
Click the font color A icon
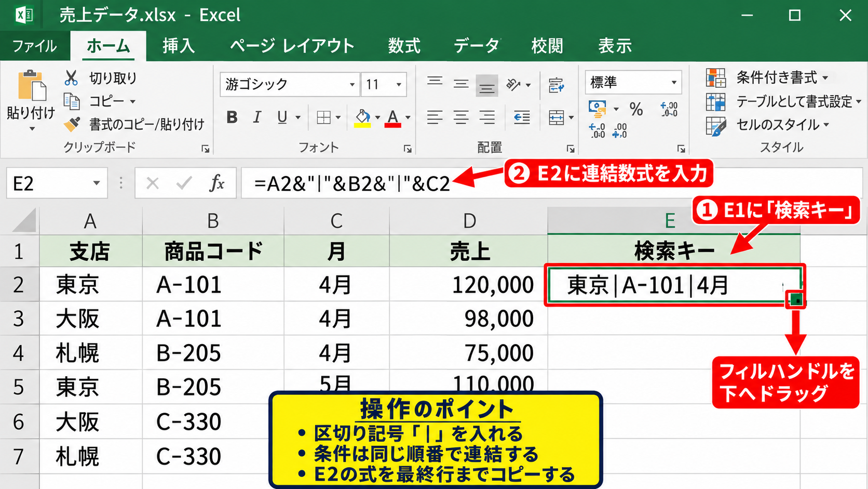pos(393,118)
